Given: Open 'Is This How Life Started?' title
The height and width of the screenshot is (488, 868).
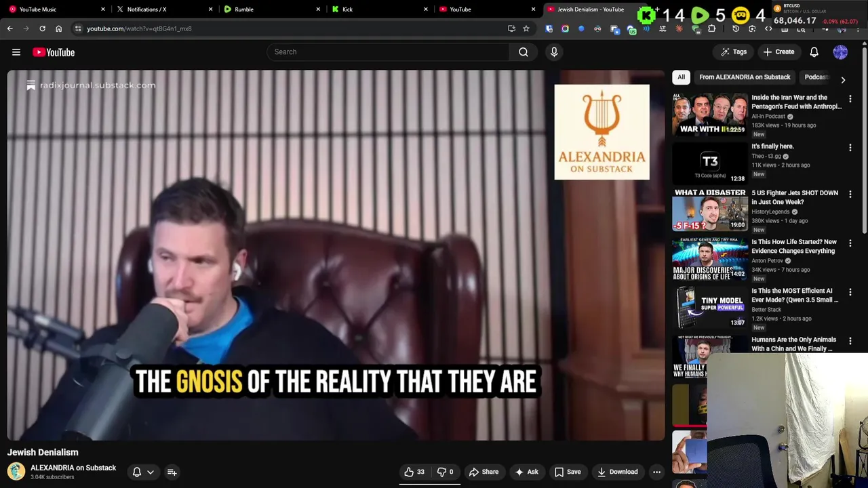Looking at the screenshot, I should [793, 246].
